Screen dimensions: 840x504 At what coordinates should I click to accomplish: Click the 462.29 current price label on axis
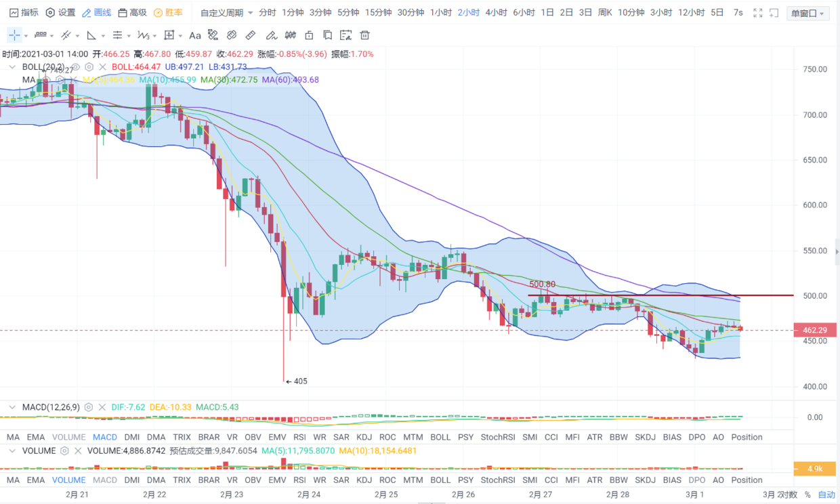[x=816, y=330]
